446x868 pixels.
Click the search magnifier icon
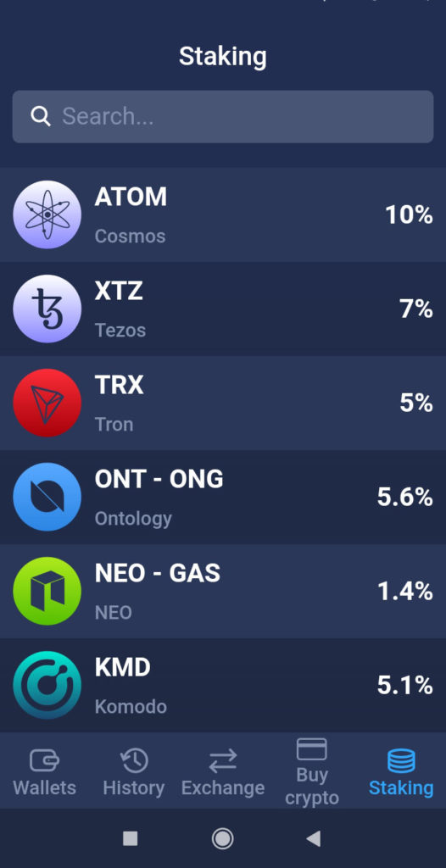click(x=41, y=116)
